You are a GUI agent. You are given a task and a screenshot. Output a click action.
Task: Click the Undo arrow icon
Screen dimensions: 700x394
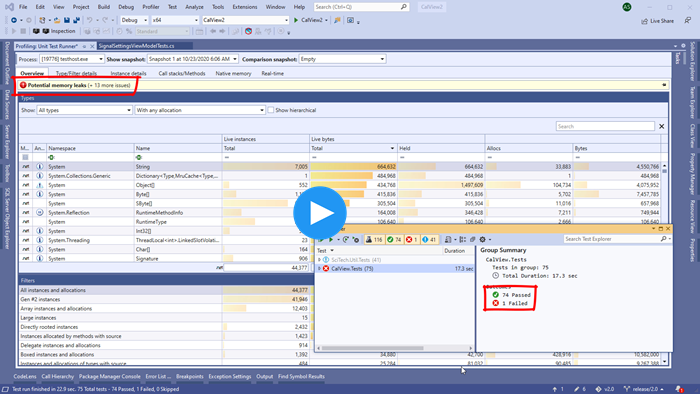pyautogui.click(x=89, y=20)
